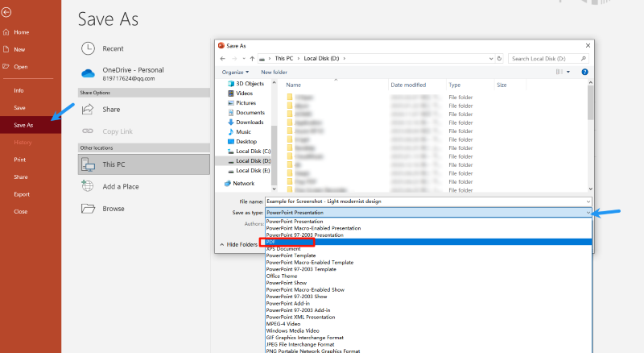Expand the view options dropdown arrow

[568, 72]
